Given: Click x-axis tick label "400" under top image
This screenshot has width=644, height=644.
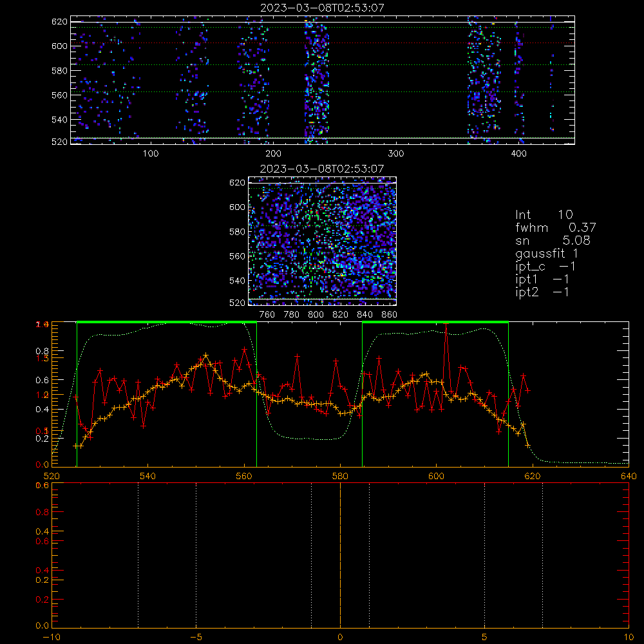Looking at the screenshot, I should pos(518,154).
